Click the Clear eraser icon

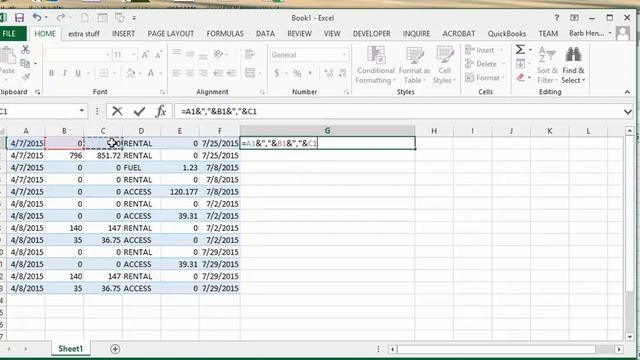[x=520, y=77]
